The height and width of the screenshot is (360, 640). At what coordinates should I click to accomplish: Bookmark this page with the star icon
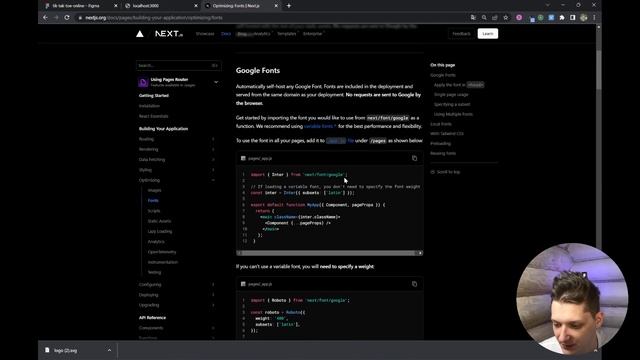[506, 18]
